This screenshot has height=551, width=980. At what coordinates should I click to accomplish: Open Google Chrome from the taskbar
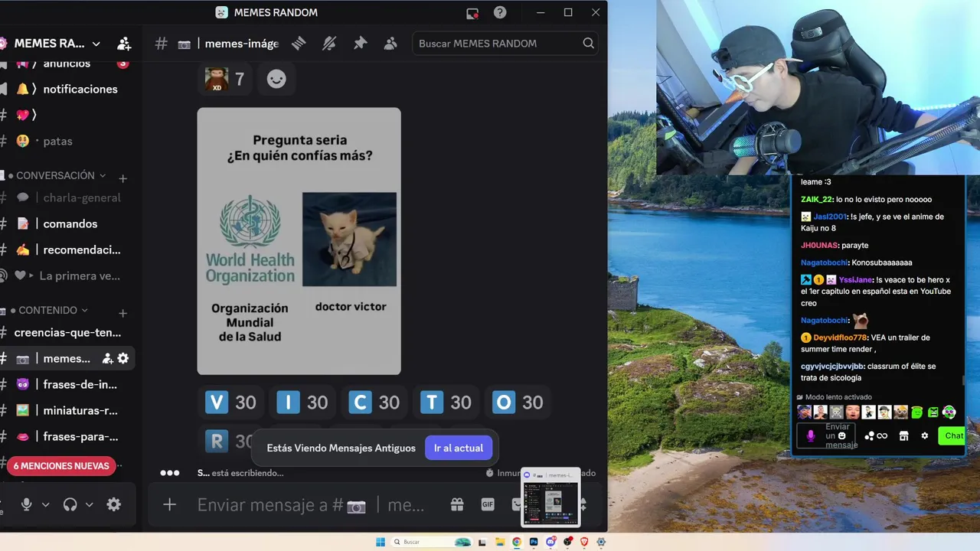point(517,542)
